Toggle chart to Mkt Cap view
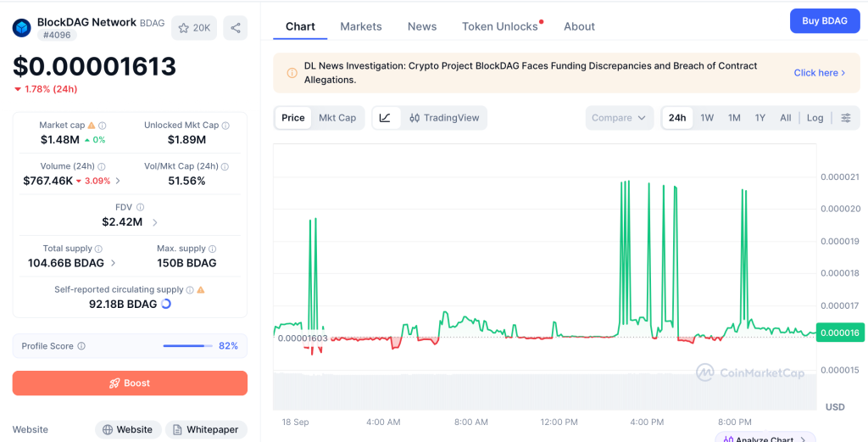Viewport: 868px width, 442px height. pos(337,118)
